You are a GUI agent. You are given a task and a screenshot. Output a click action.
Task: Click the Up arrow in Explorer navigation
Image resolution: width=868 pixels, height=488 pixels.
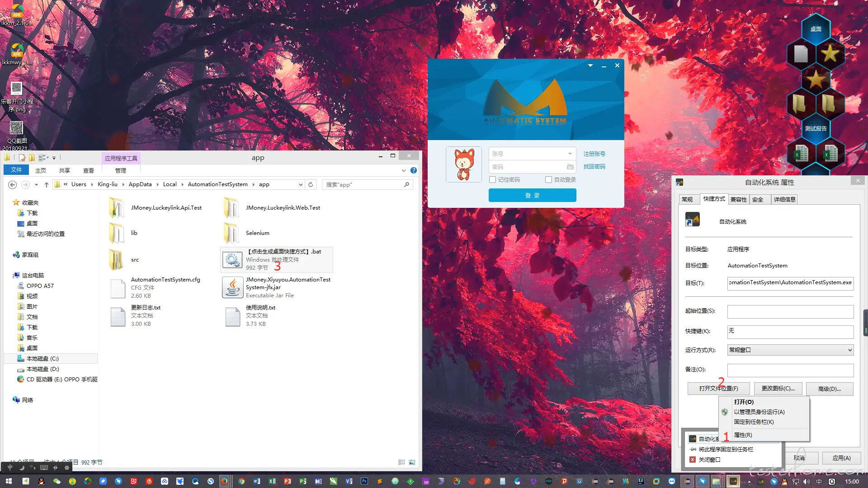pos(46,184)
